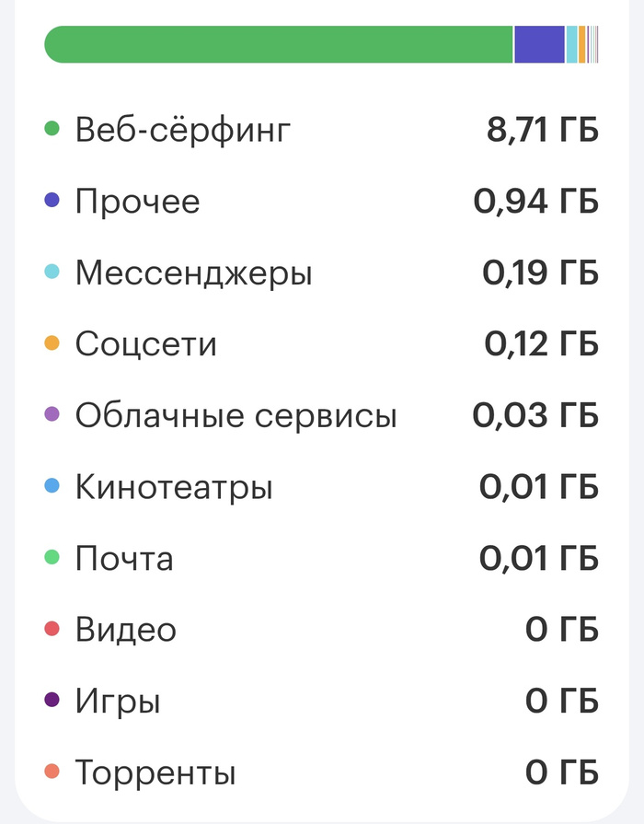Tap the Торренты category label
The height and width of the screenshot is (824, 644).
[155, 773]
